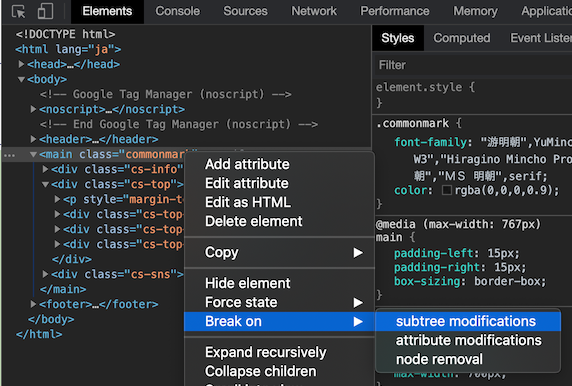Image resolution: width=572 pixels, height=386 pixels.
Task: Choose Collapse children menu entry
Action: [x=279, y=371]
